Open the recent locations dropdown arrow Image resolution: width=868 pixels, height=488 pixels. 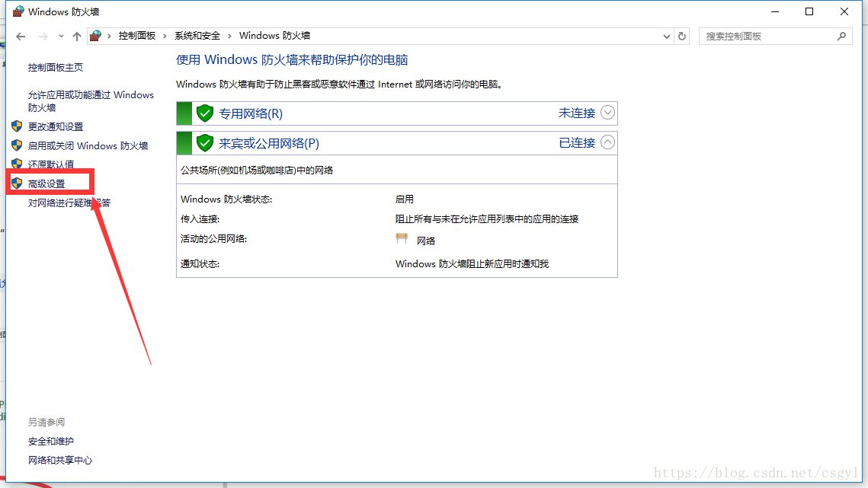pyautogui.click(x=61, y=37)
